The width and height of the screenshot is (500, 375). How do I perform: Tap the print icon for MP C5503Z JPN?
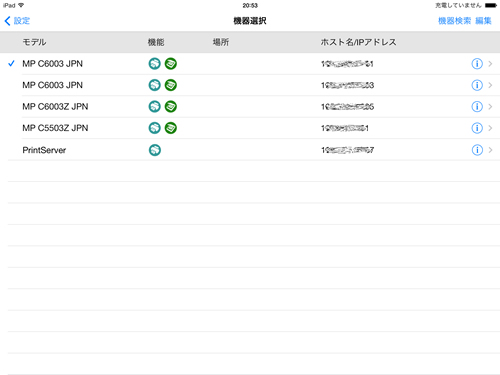tap(154, 128)
